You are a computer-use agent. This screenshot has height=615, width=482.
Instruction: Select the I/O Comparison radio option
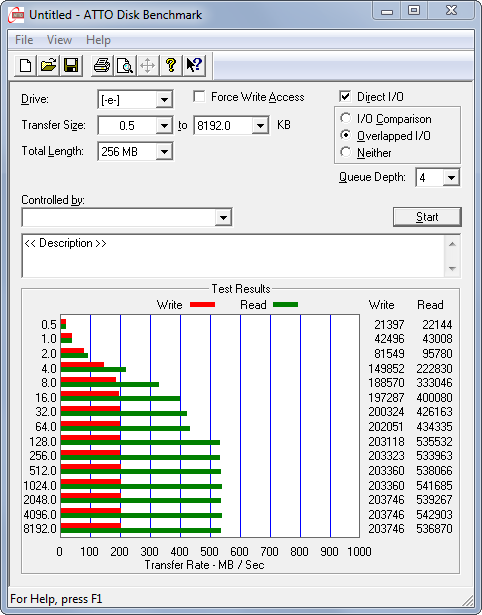346,118
